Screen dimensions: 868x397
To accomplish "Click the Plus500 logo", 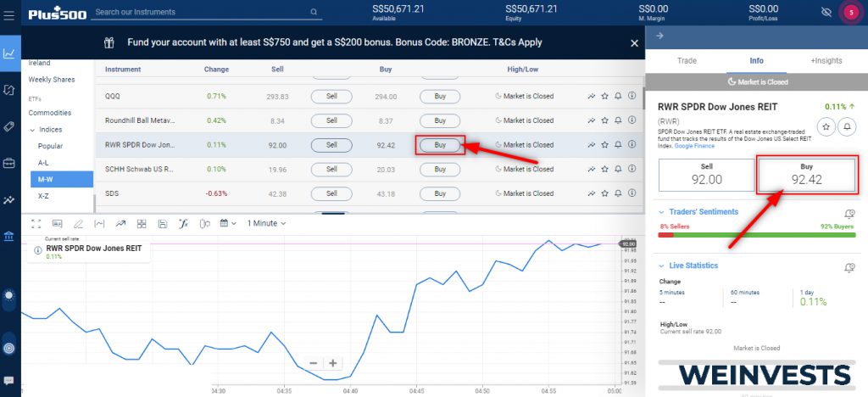I will tap(58, 14).
